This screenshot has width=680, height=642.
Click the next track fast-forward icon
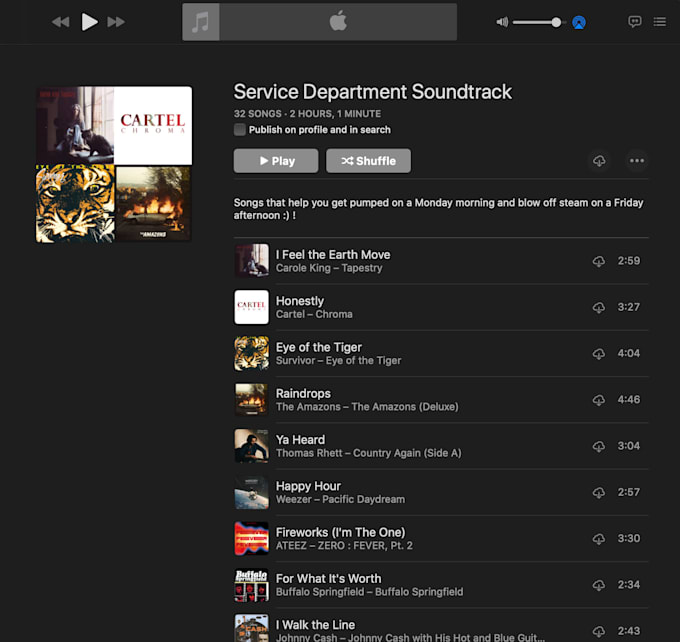click(116, 22)
